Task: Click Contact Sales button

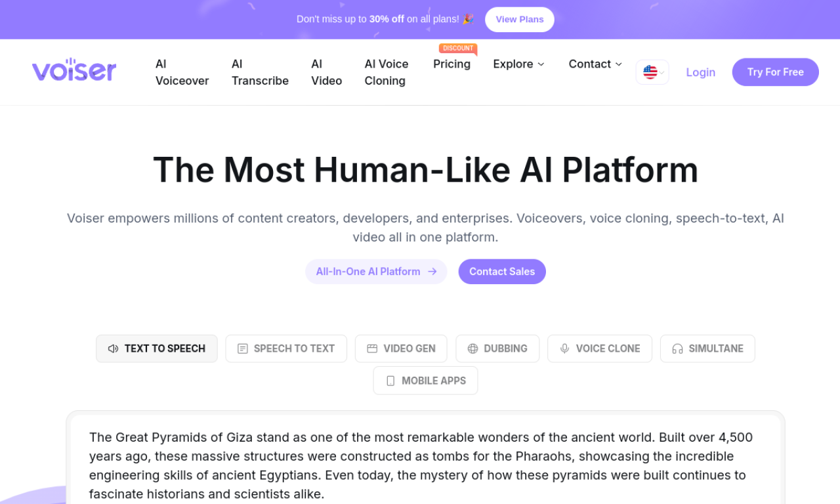Action: click(x=502, y=272)
